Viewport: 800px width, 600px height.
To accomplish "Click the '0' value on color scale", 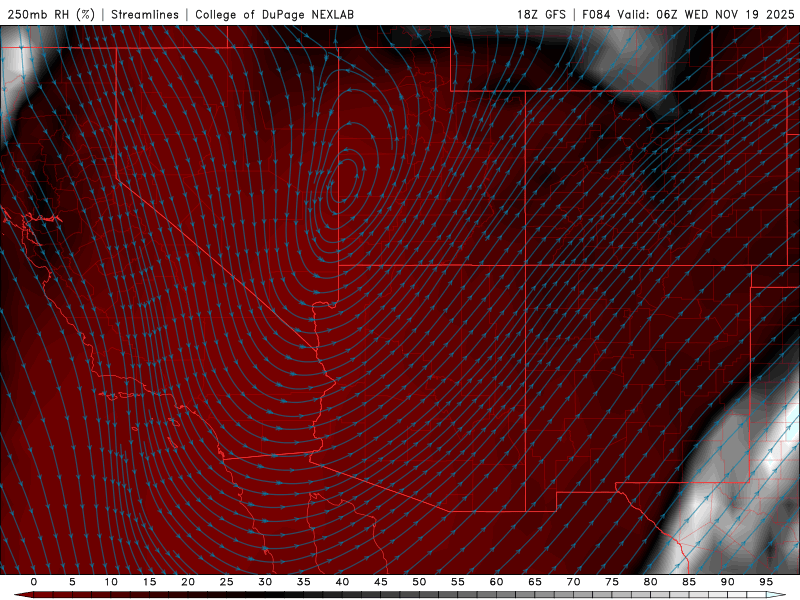I will [x=34, y=582].
